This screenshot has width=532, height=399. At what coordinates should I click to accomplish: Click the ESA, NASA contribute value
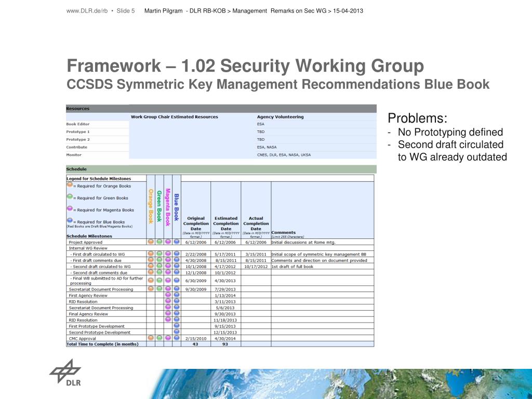tap(267, 147)
